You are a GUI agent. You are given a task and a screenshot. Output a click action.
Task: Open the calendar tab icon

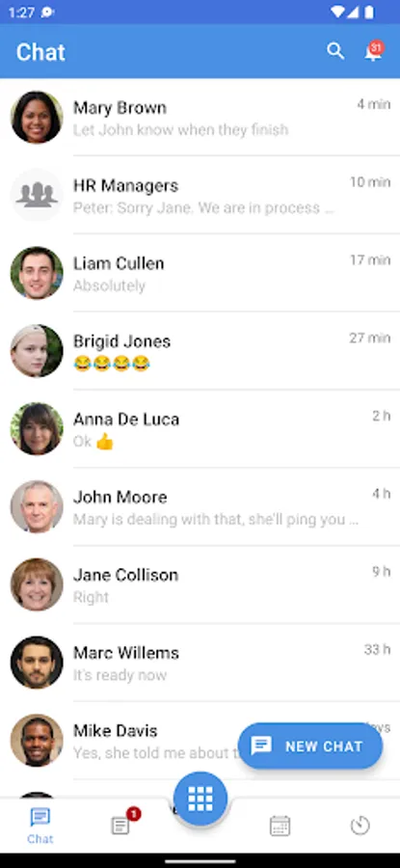pos(280,826)
